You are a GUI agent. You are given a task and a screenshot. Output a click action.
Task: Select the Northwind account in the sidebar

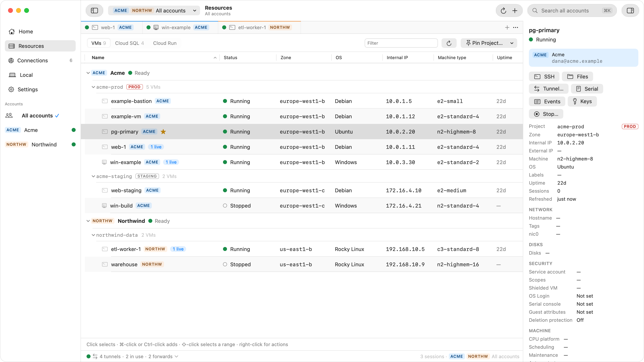click(40, 144)
